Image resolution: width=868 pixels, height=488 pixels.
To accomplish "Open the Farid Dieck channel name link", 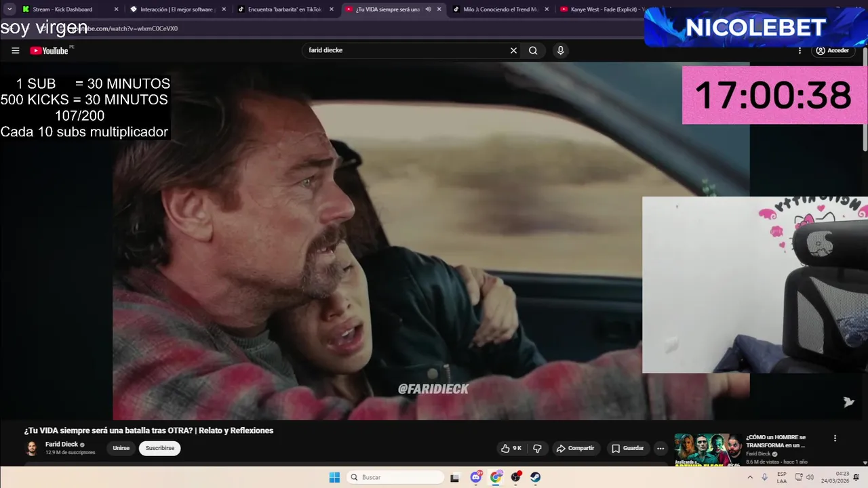I will tap(62, 445).
